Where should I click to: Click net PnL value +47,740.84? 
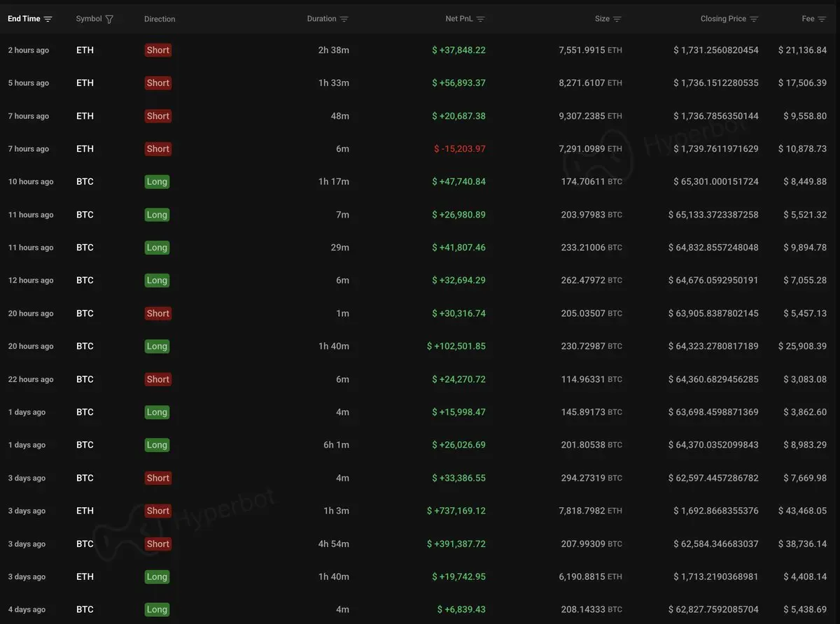458,182
